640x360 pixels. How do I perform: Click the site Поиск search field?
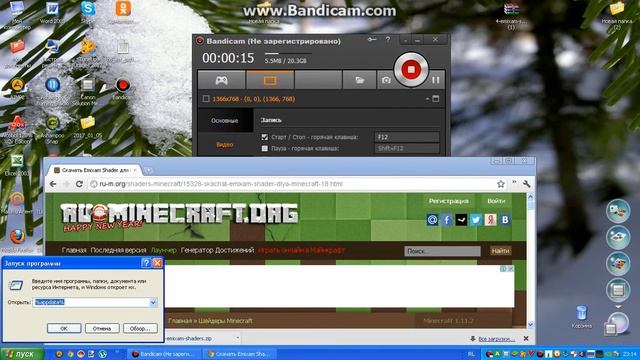point(442,251)
